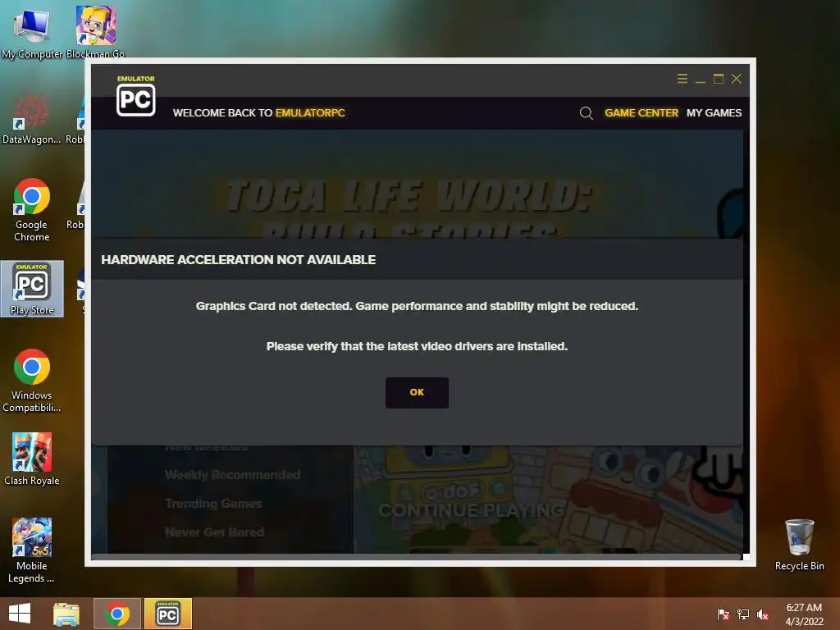This screenshot has height=630, width=840.
Task: Select the Windows Compatibility Chrome shortcut
Action: coord(32,381)
